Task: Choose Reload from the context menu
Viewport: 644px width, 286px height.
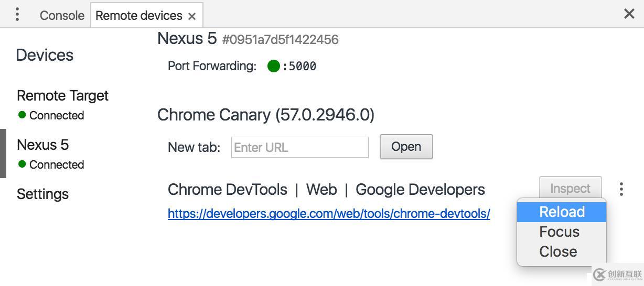Action: click(x=562, y=212)
